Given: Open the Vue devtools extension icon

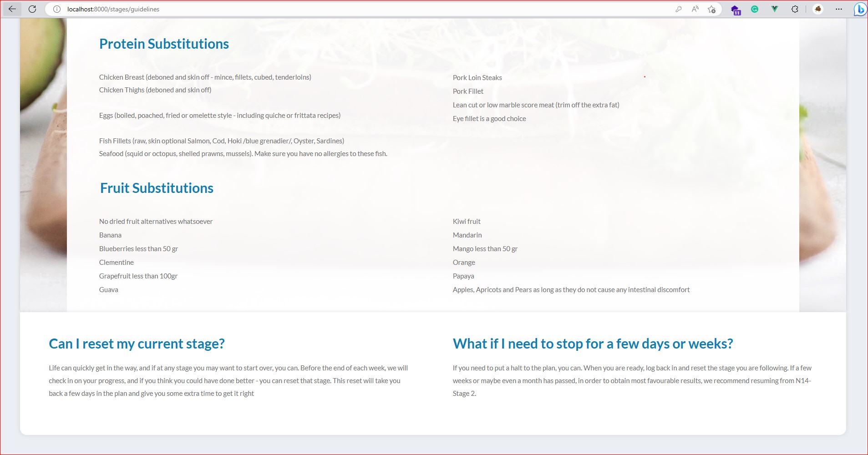Looking at the screenshot, I should click(x=774, y=9).
